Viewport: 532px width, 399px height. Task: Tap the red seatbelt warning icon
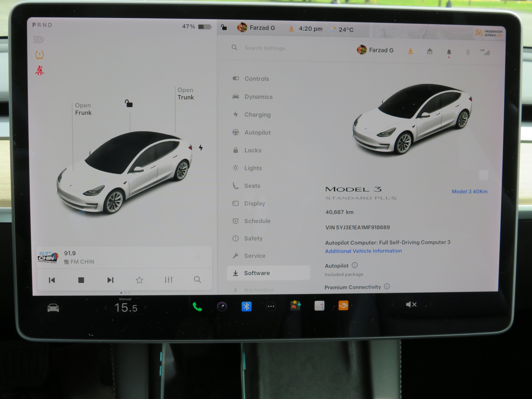coord(40,70)
